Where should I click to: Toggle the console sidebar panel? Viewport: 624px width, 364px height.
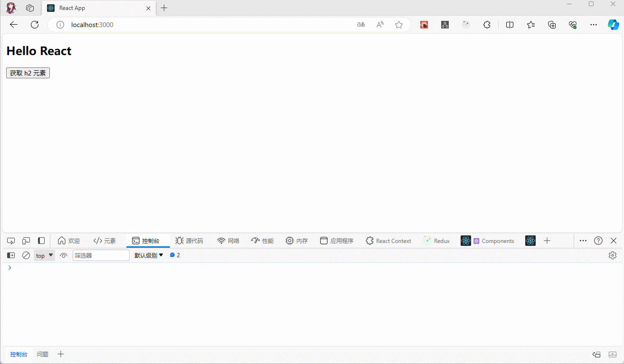11,255
